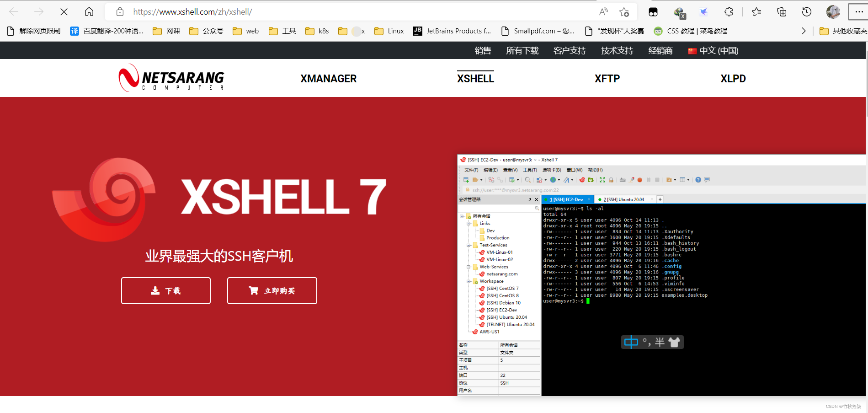Open the 技术支持 page
868x413 pixels.
[617, 51]
